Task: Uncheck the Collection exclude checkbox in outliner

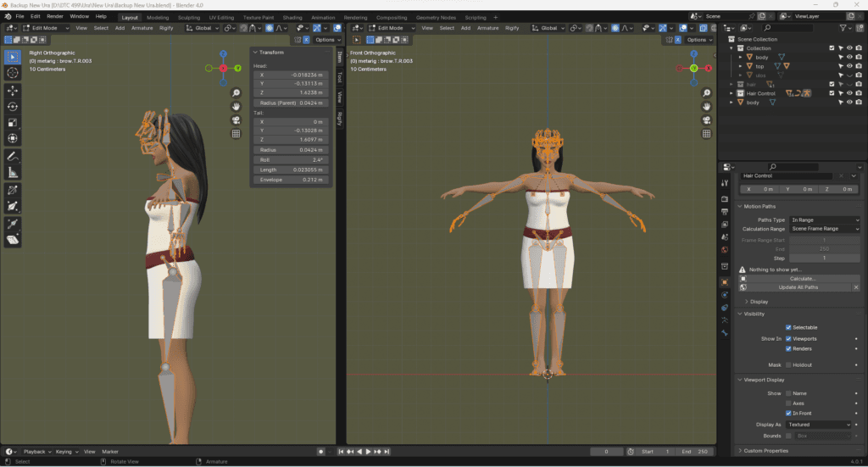Action: [832, 48]
